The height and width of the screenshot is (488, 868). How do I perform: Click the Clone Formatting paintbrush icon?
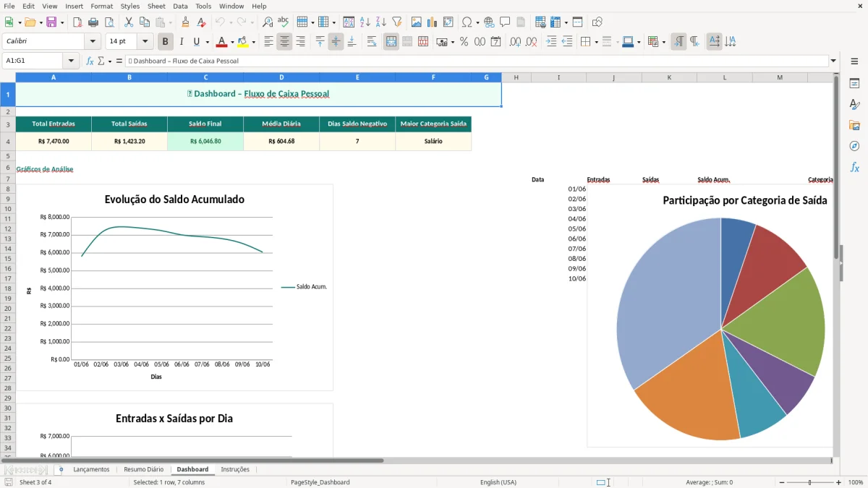(x=186, y=22)
